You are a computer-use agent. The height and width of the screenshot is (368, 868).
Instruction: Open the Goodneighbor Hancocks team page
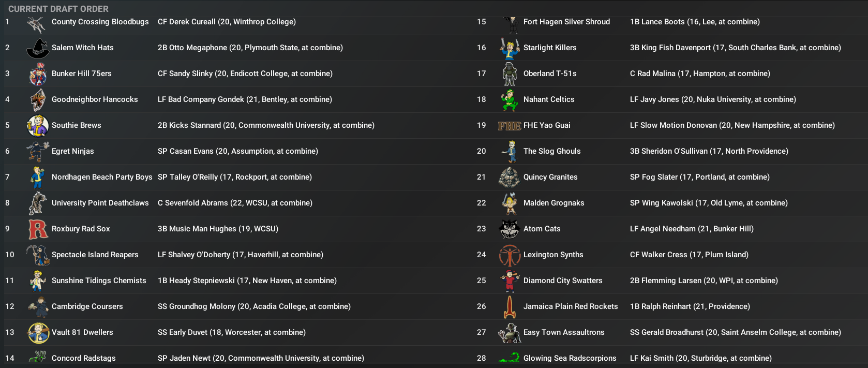pos(95,99)
